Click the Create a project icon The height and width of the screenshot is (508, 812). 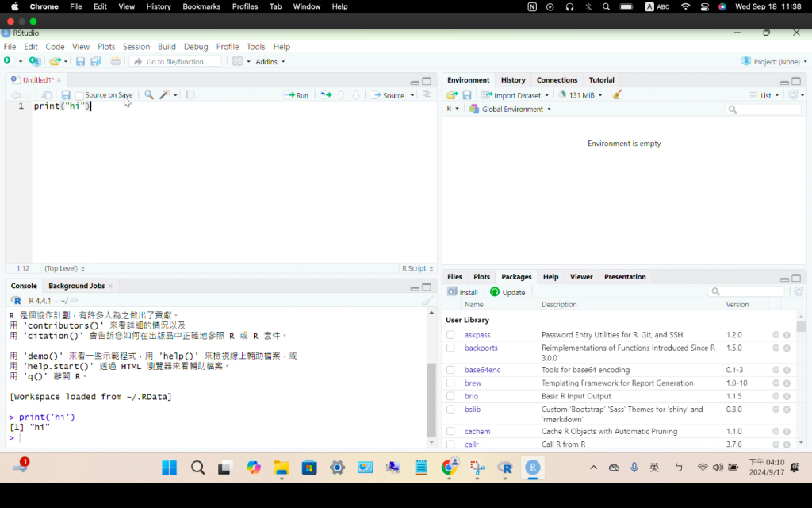(35, 61)
